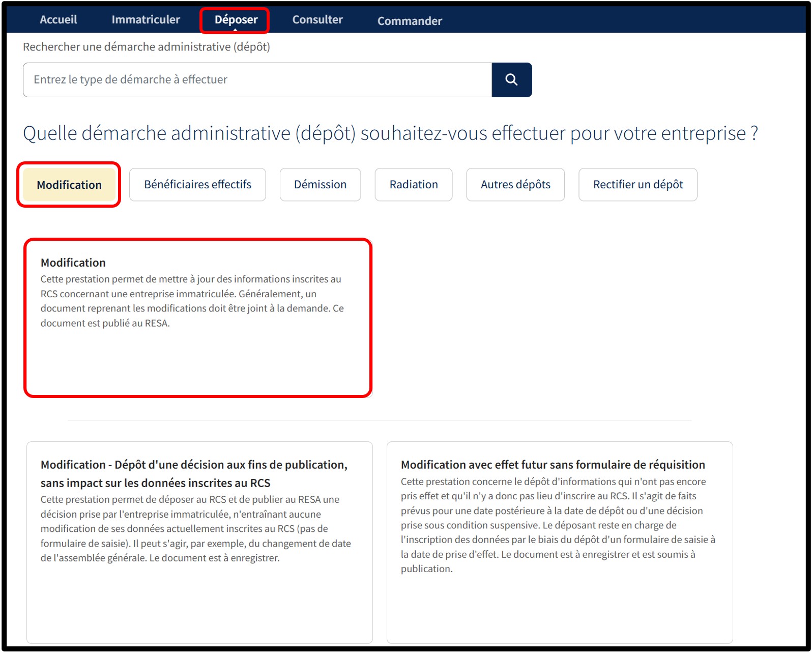Image resolution: width=812 pixels, height=652 pixels.
Task: Go to the Accueil page
Action: (x=59, y=20)
